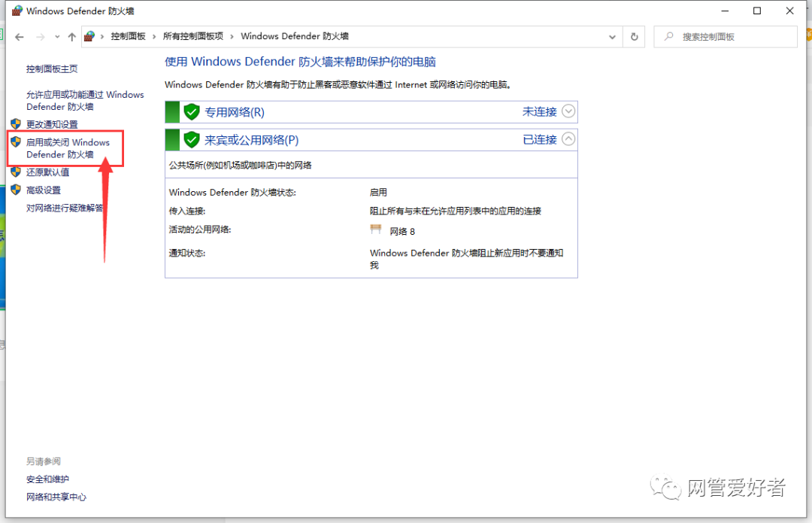Minimize the firewall window
Image resolution: width=812 pixels, height=523 pixels.
(x=725, y=11)
